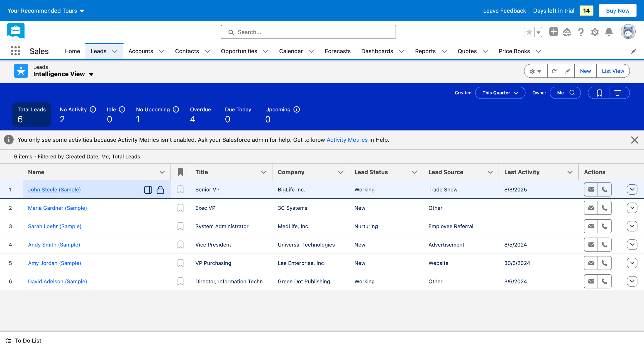This screenshot has width=644, height=349.
Task: Open the Trailhead guidance icon
Action: 567,32
